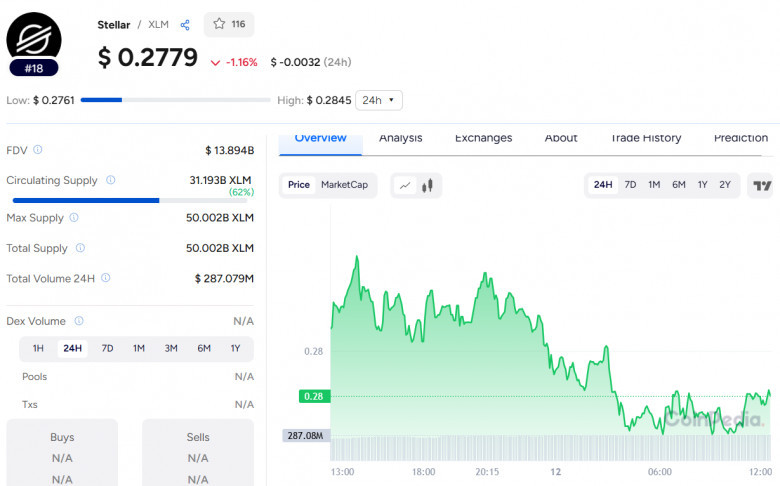Click the low-high price range bar
Screen dimensions: 780x486
[176, 100]
